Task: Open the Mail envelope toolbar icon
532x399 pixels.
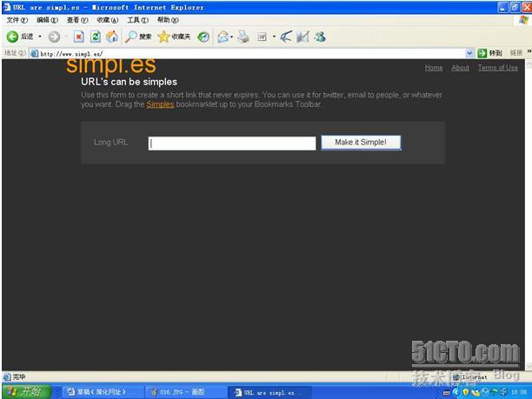Action: pyautogui.click(x=223, y=37)
